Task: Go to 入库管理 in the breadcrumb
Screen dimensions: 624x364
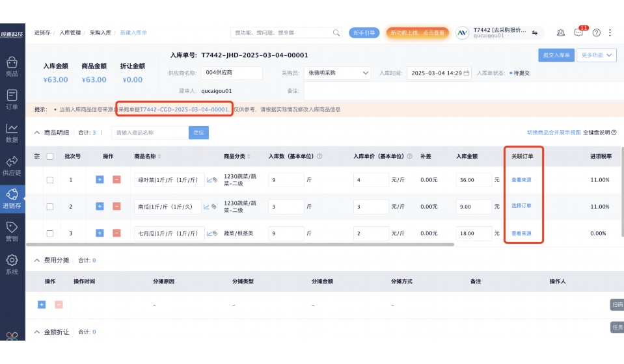Action: 70,32
